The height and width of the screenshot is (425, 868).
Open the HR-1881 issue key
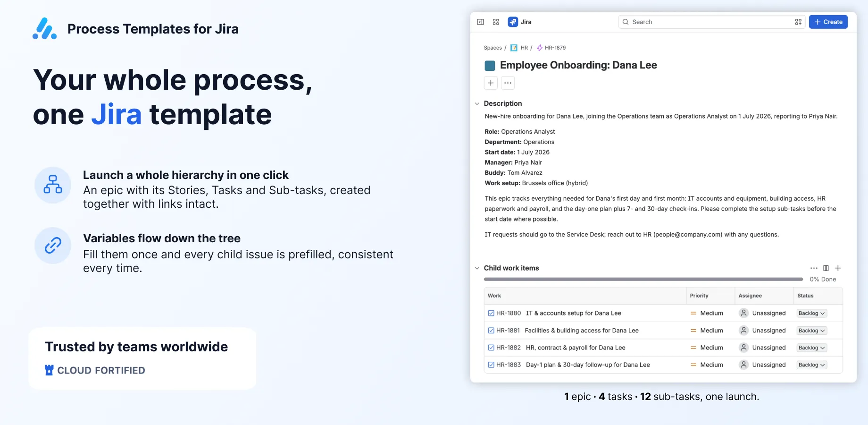pyautogui.click(x=508, y=331)
